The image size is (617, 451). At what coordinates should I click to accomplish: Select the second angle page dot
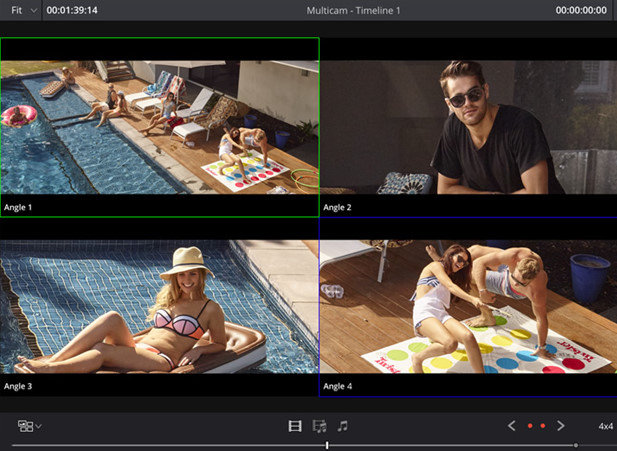point(543,426)
